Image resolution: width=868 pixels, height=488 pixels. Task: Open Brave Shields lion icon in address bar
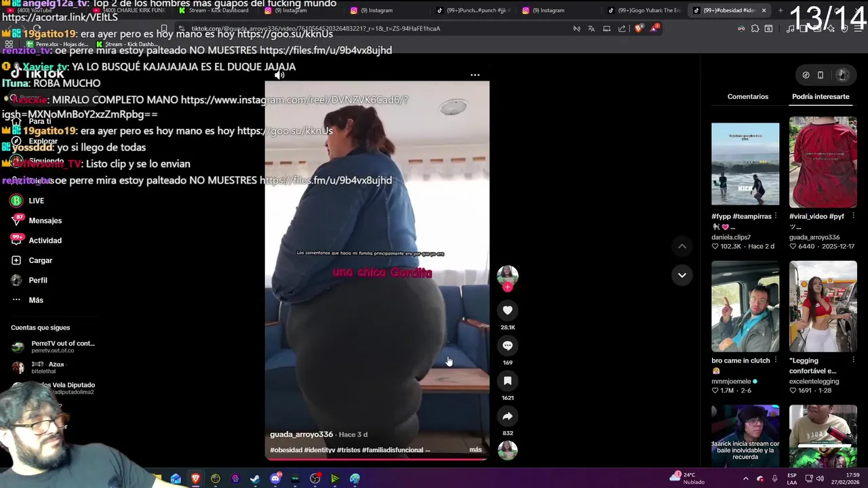click(638, 28)
